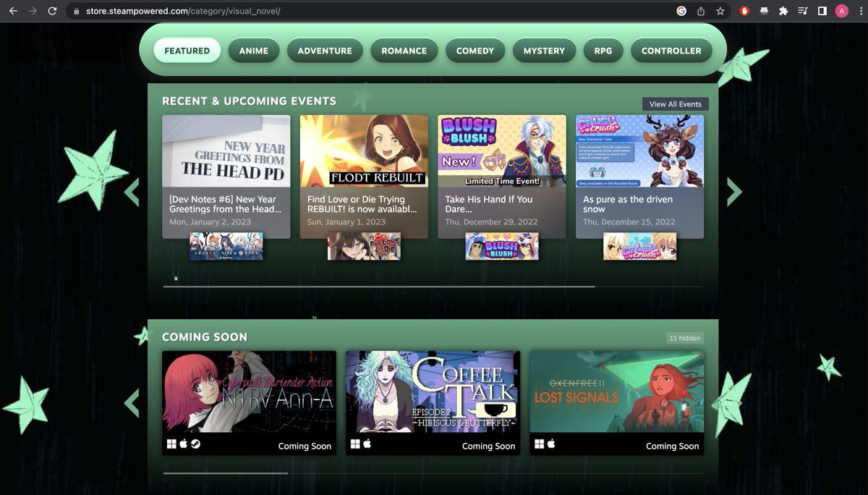Click 'Take His Hand If You Dare...' title

[x=488, y=204]
